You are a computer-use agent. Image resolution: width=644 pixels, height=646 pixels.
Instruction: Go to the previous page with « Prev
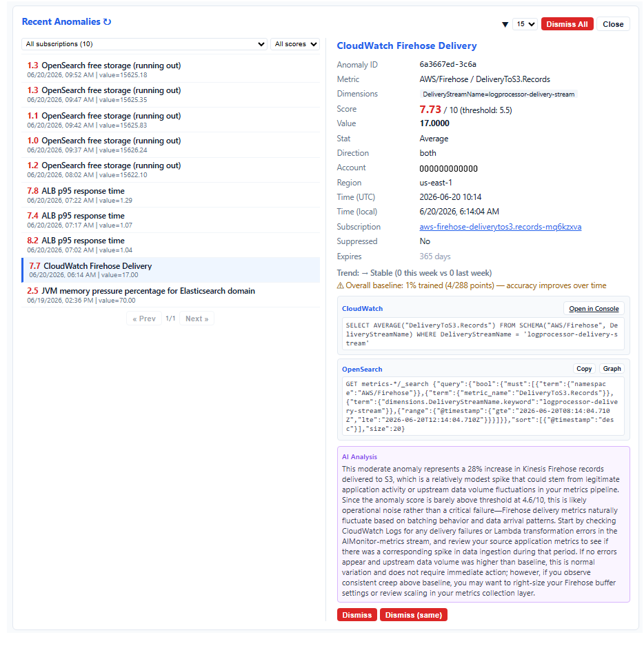pyautogui.click(x=144, y=319)
